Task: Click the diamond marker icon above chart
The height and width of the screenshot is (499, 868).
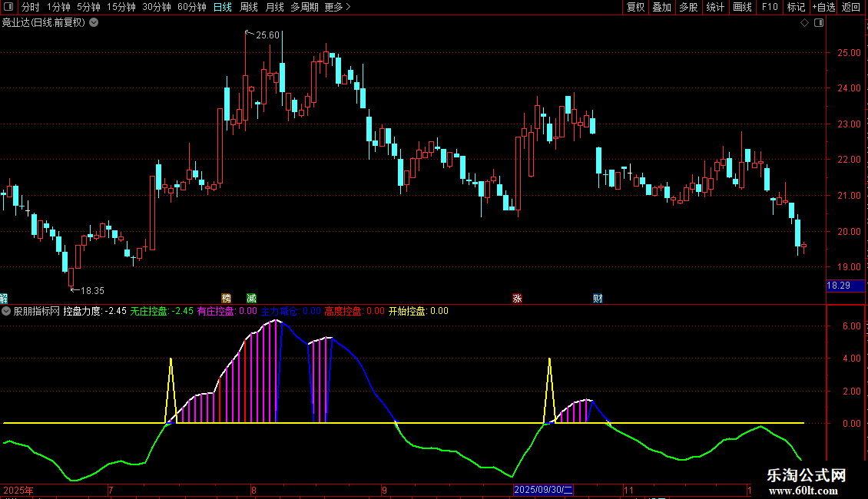Action: point(805,23)
